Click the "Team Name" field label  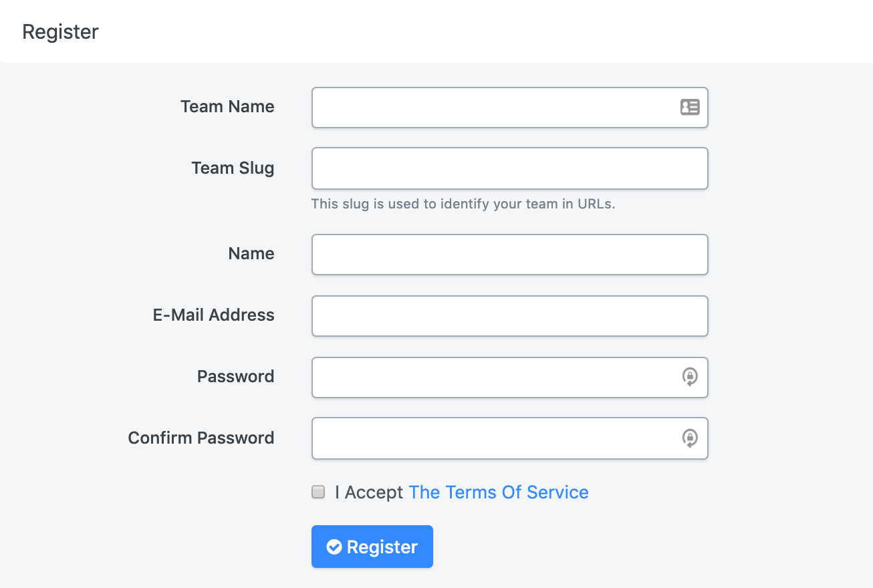click(x=227, y=107)
